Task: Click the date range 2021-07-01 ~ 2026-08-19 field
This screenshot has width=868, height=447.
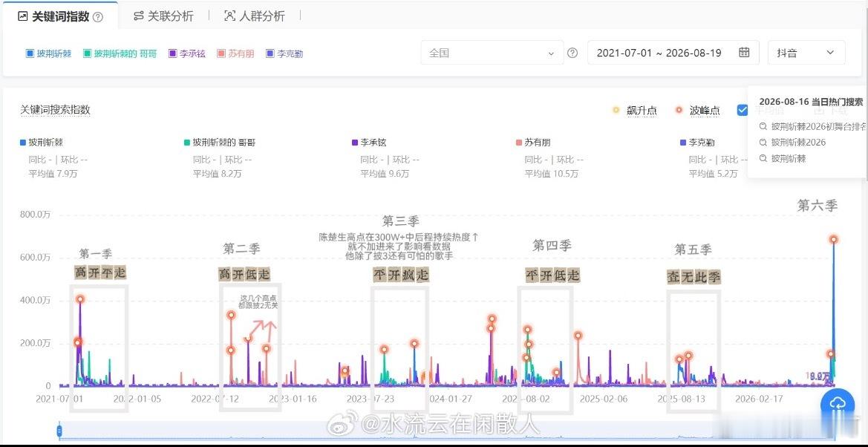Action: pyautogui.click(x=673, y=53)
